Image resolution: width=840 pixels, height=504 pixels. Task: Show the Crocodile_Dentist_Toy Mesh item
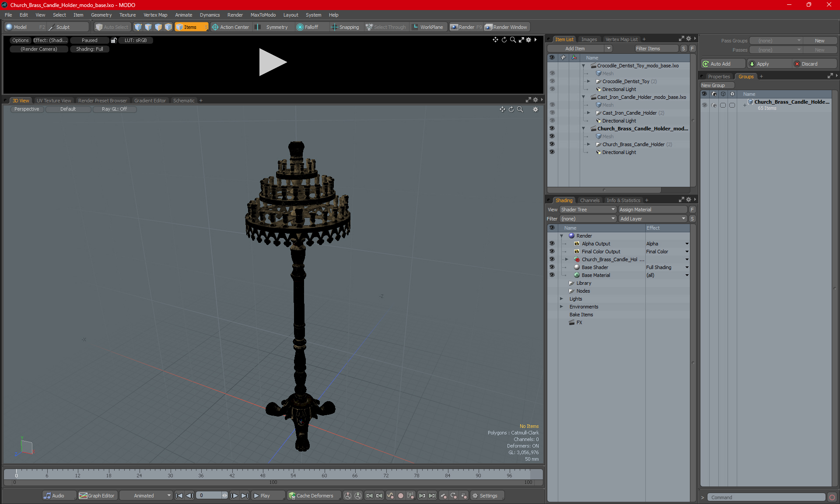click(552, 73)
